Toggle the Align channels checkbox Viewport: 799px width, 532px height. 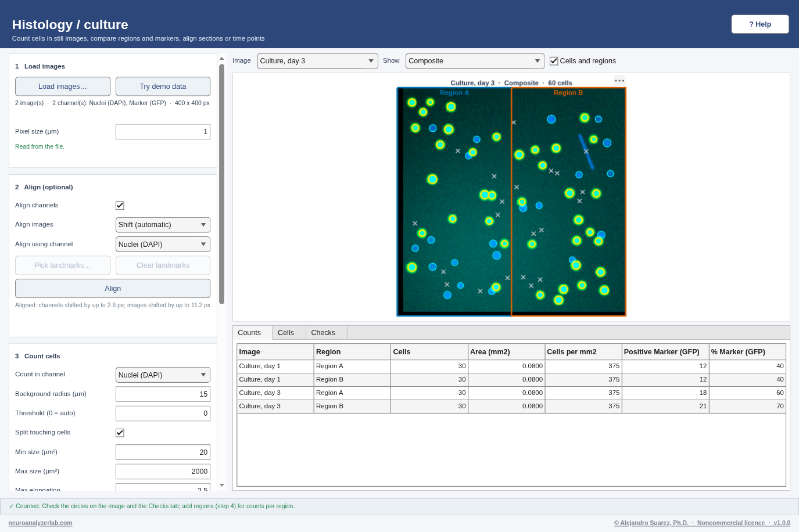click(x=120, y=206)
